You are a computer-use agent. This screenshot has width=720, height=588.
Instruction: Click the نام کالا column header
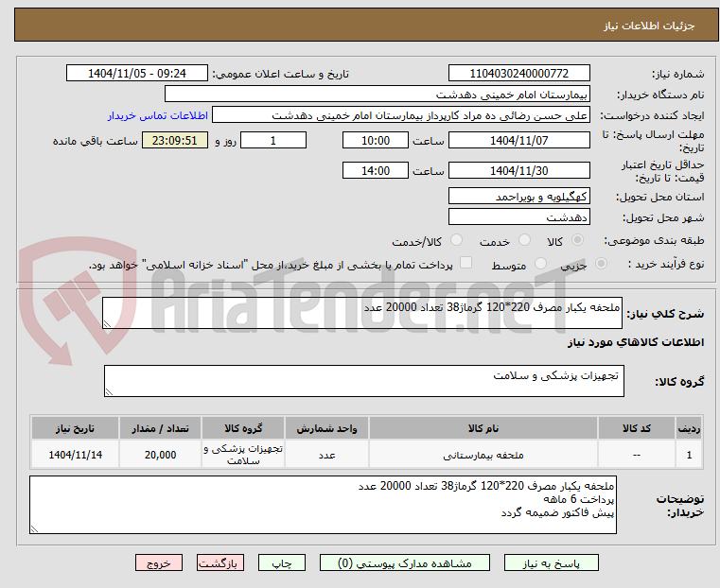[x=483, y=428]
